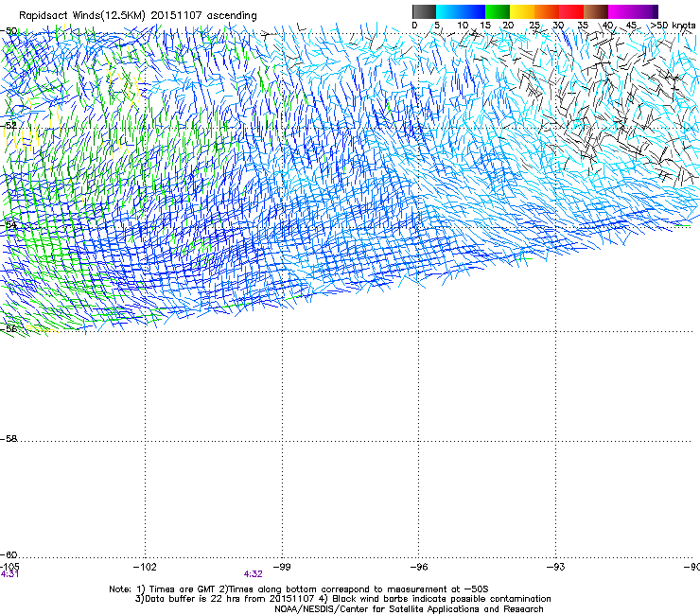This screenshot has height=615, width=700.
Task: Click the '-54' latitude label
Action: 9,224
